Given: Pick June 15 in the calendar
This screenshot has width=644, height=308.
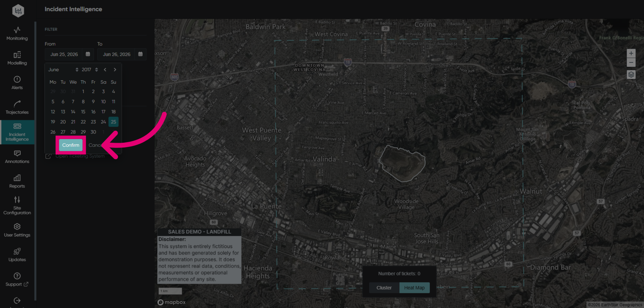Looking at the screenshot, I should [x=83, y=112].
